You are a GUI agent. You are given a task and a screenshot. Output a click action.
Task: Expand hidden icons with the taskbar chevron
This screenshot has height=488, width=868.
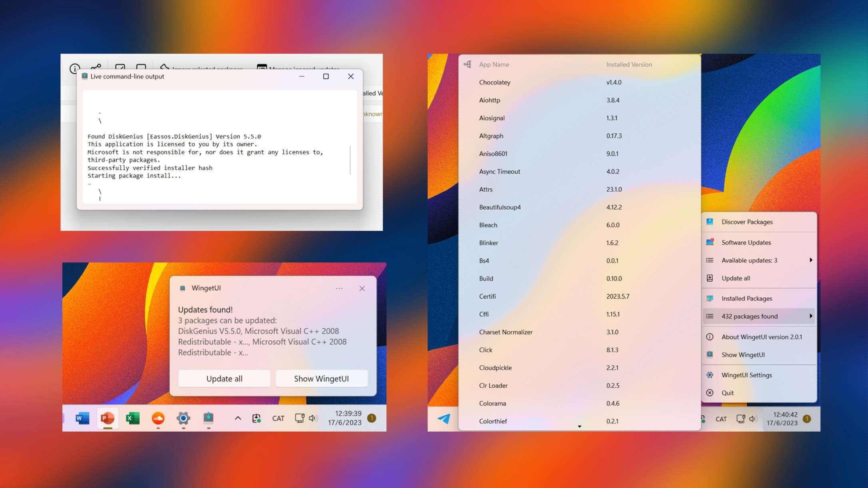click(x=238, y=418)
